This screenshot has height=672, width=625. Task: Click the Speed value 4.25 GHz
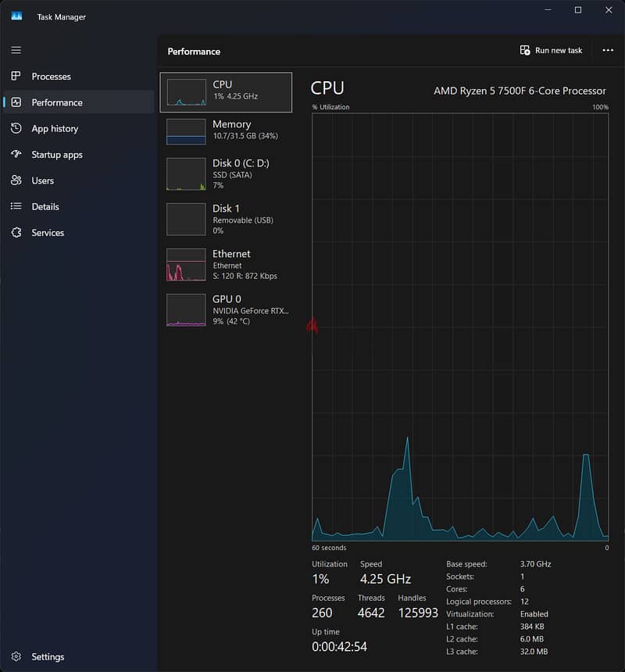coord(385,579)
